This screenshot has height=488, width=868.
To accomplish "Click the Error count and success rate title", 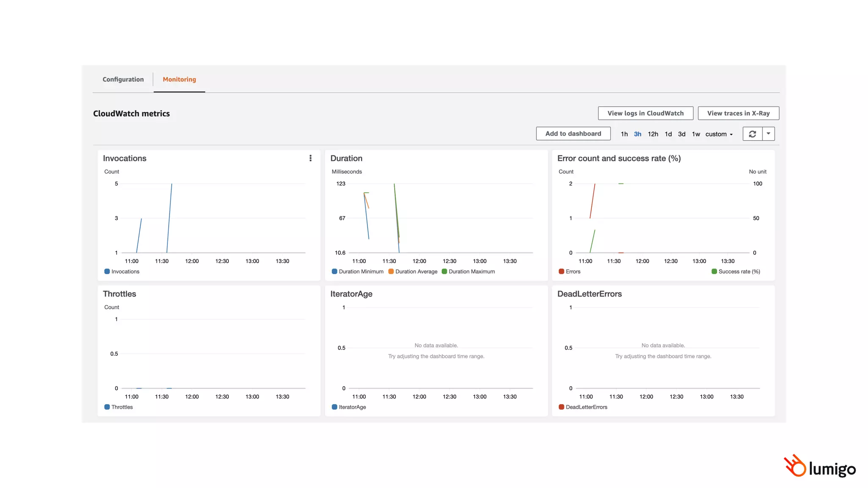I will coord(619,158).
